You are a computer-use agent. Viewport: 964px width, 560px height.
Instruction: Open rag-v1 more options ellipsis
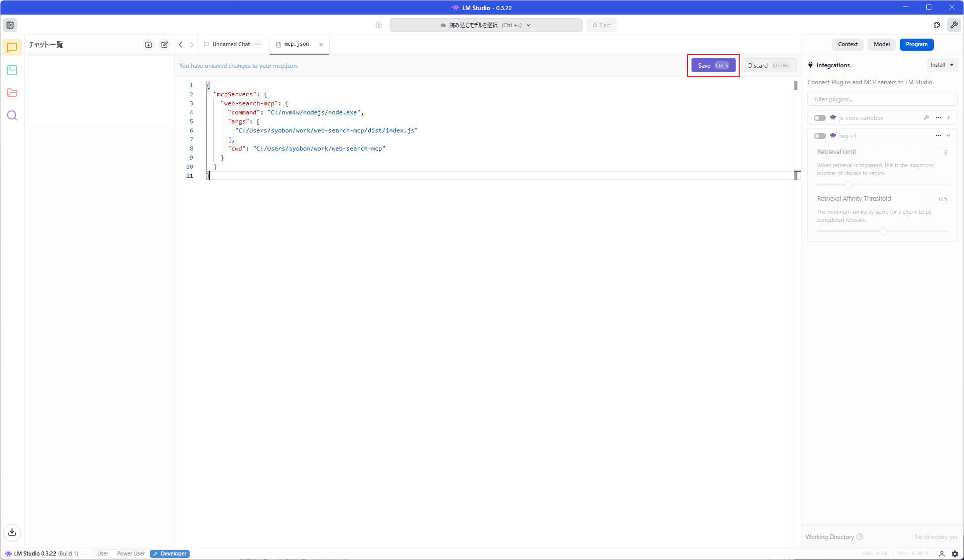(938, 135)
